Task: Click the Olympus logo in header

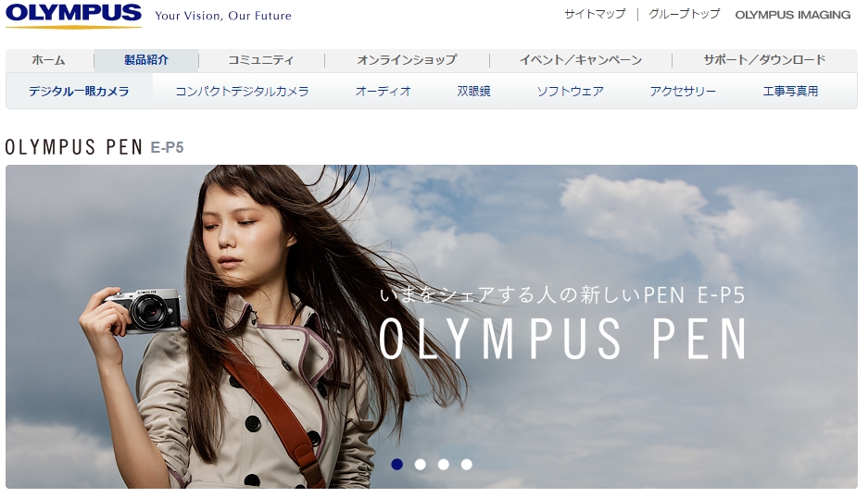Action: pos(73,15)
